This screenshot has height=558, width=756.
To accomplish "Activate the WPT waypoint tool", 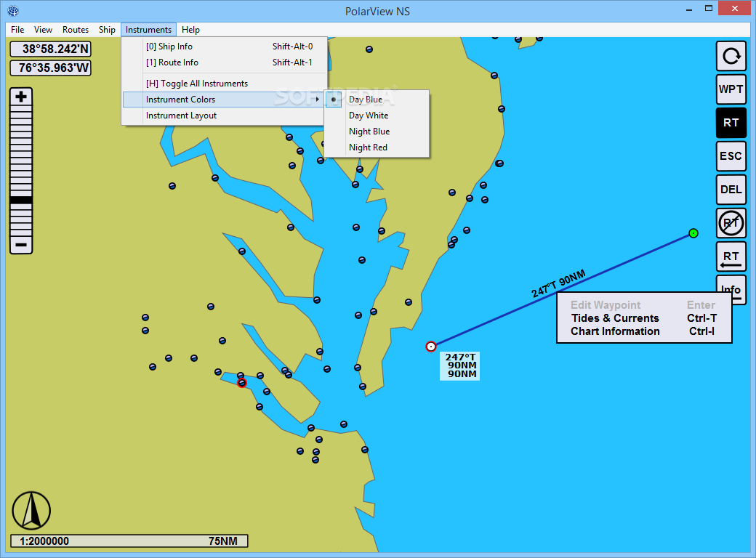I will (x=731, y=89).
